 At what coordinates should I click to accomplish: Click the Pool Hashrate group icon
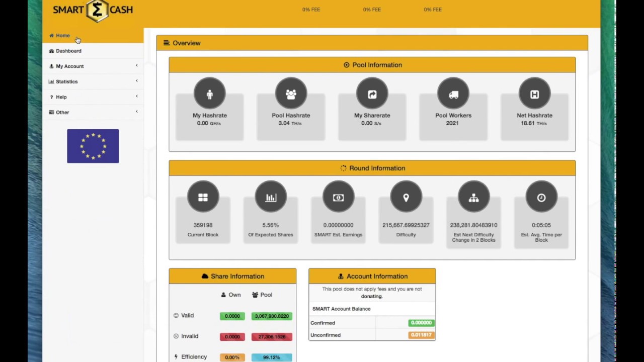tap(291, 94)
